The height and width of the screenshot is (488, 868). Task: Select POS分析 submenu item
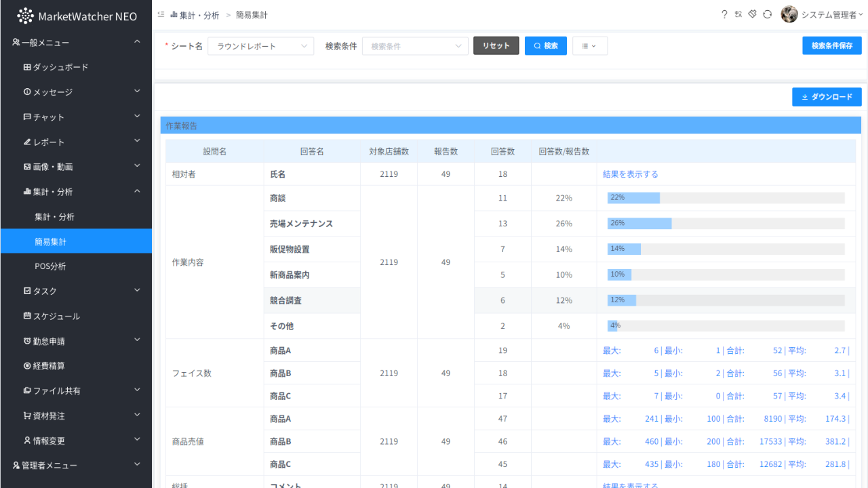pyautogui.click(x=50, y=266)
